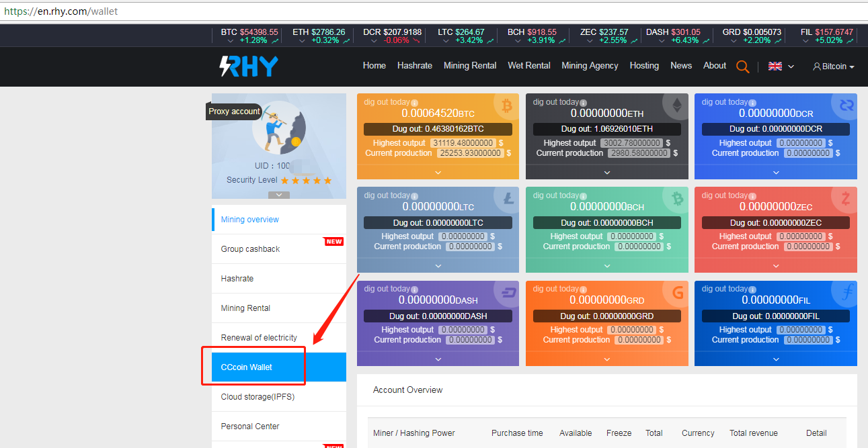Select Cloud storage(IPFS) in the sidebar
The image size is (868, 448).
coord(279,397)
